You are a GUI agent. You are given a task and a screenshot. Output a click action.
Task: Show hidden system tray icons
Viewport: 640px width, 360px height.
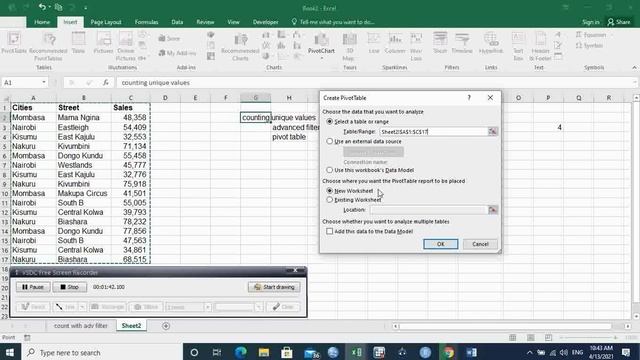529,352
